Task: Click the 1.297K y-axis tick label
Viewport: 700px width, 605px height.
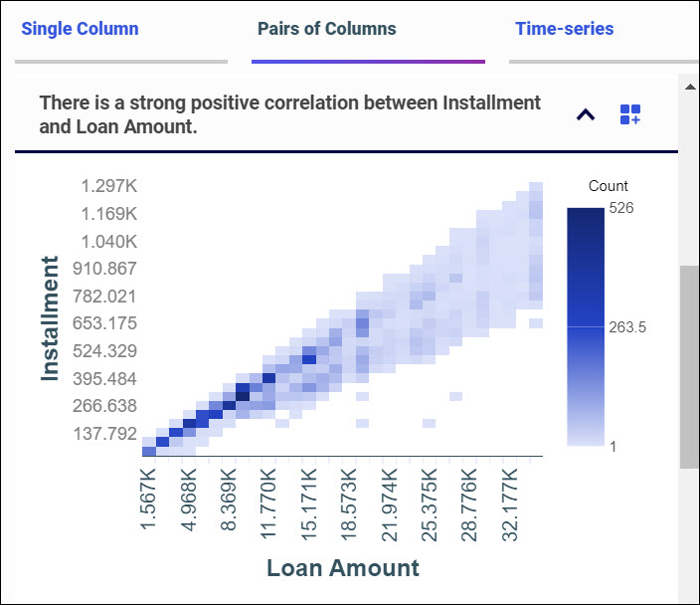Action: [x=108, y=186]
